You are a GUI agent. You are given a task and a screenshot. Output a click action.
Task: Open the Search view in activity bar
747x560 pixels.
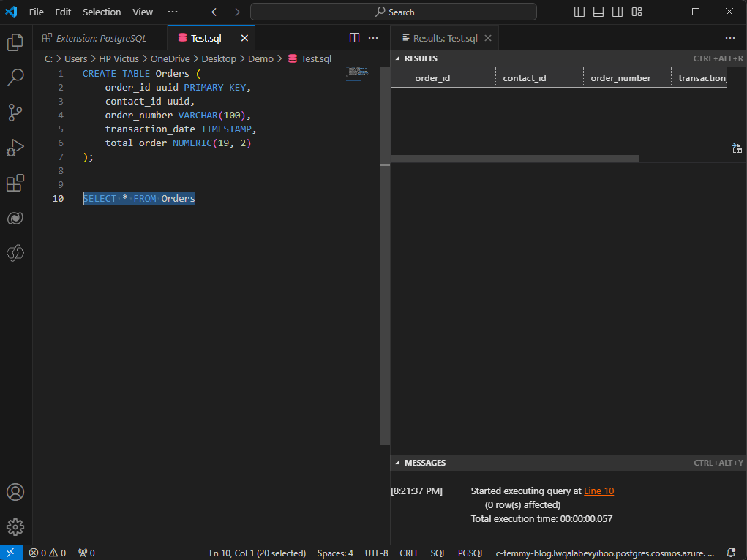pos(15,77)
